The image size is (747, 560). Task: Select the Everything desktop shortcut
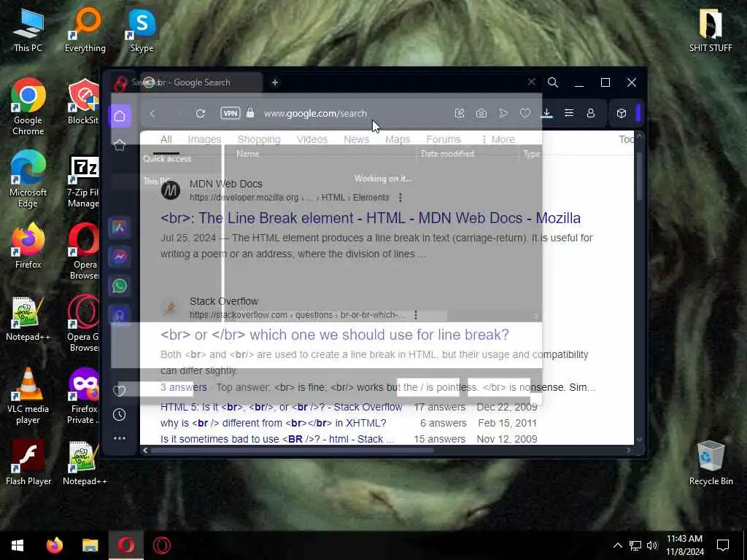pyautogui.click(x=85, y=31)
